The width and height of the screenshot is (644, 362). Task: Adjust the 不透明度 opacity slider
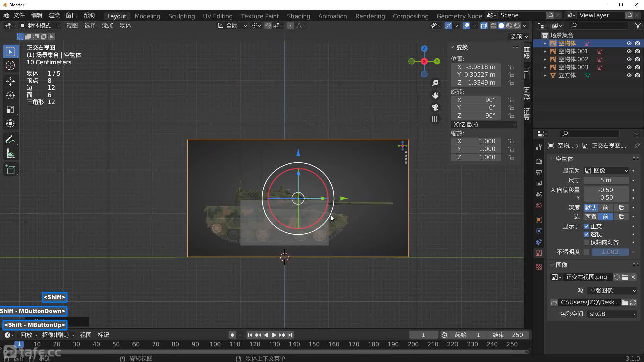click(610, 252)
